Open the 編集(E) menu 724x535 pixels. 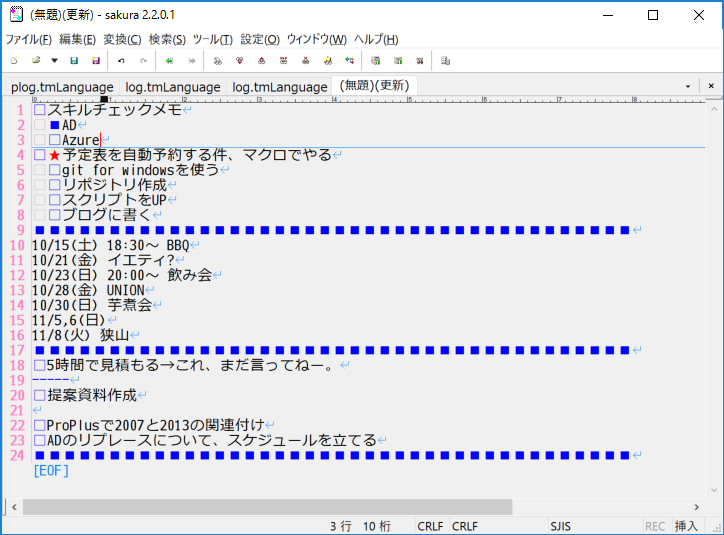77,40
